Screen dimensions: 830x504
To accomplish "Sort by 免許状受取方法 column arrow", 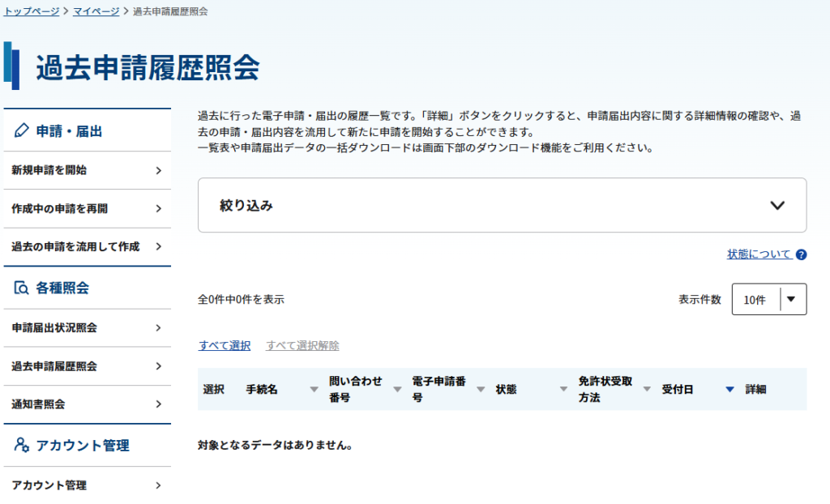I will coord(647,390).
